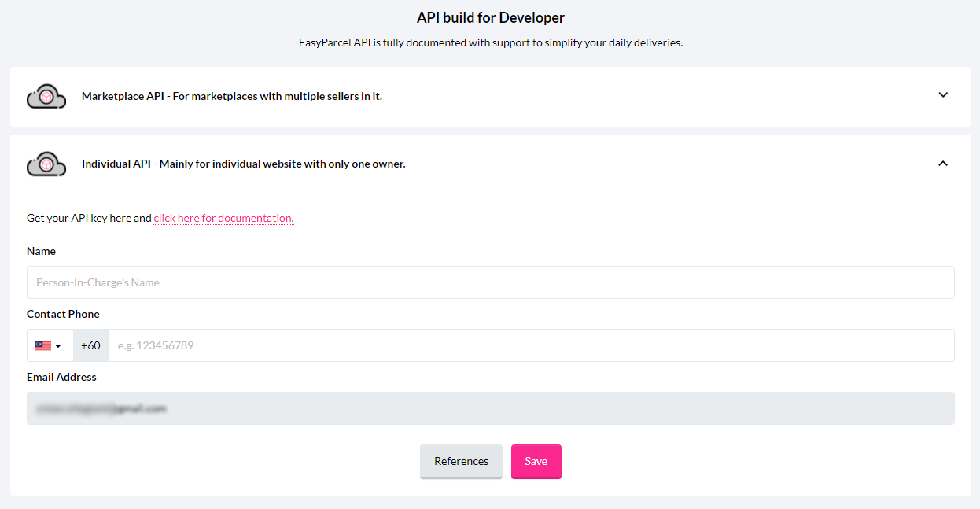Screen dimensions: 980x509
Task: Click the Individual API header text
Action: 244,164
